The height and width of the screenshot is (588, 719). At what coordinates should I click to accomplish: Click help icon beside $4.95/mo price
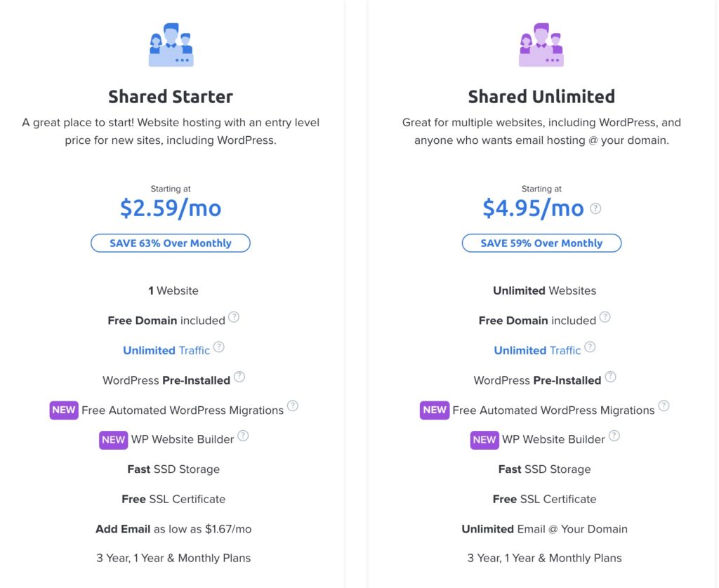click(x=595, y=208)
